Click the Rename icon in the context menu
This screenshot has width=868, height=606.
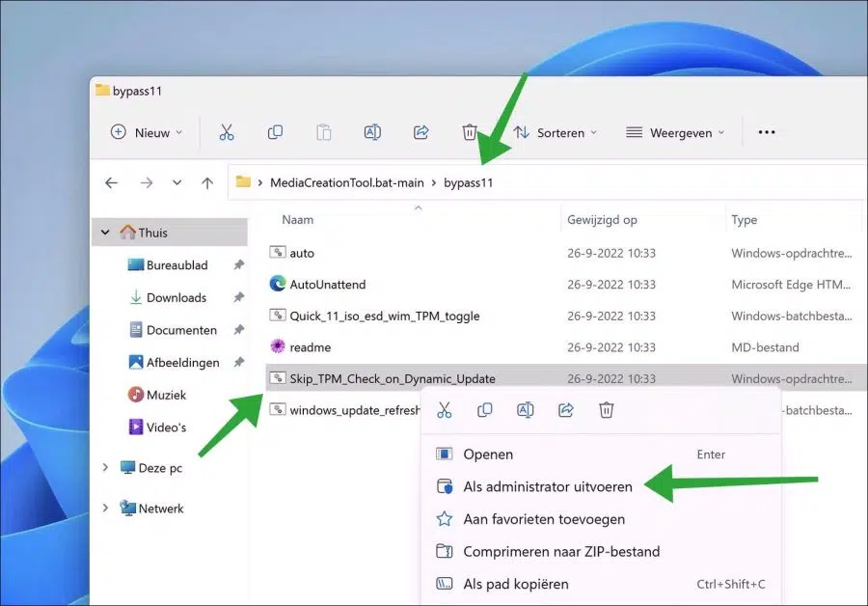click(526, 410)
